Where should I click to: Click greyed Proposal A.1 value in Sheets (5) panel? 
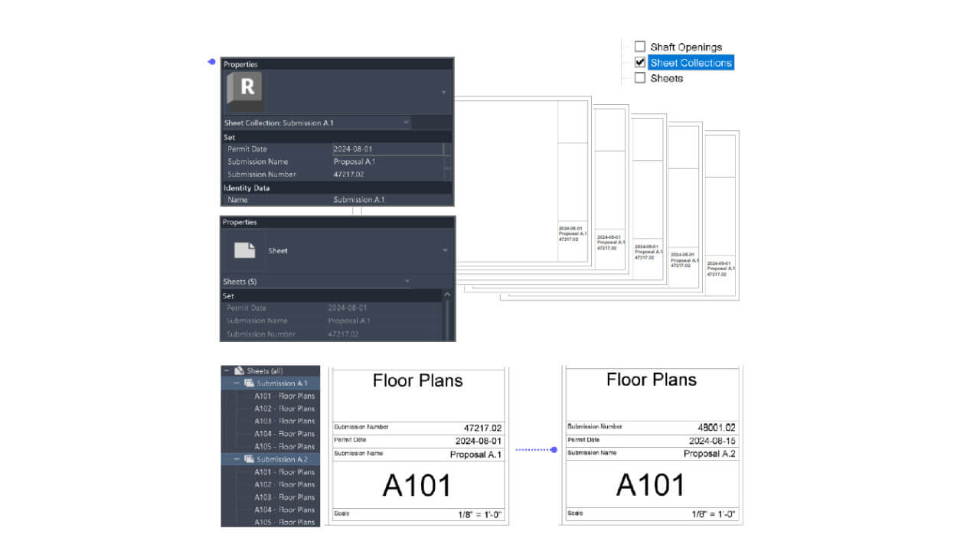349,321
